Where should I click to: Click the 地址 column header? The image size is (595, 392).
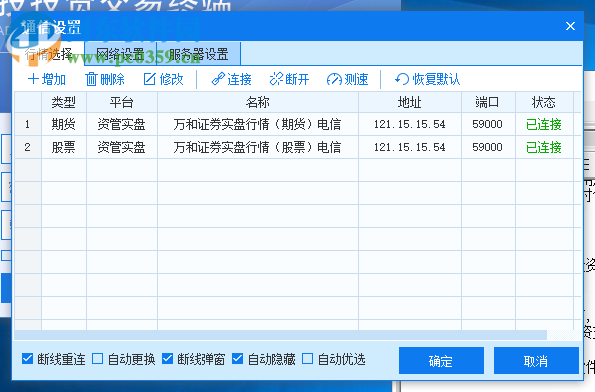(410, 102)
